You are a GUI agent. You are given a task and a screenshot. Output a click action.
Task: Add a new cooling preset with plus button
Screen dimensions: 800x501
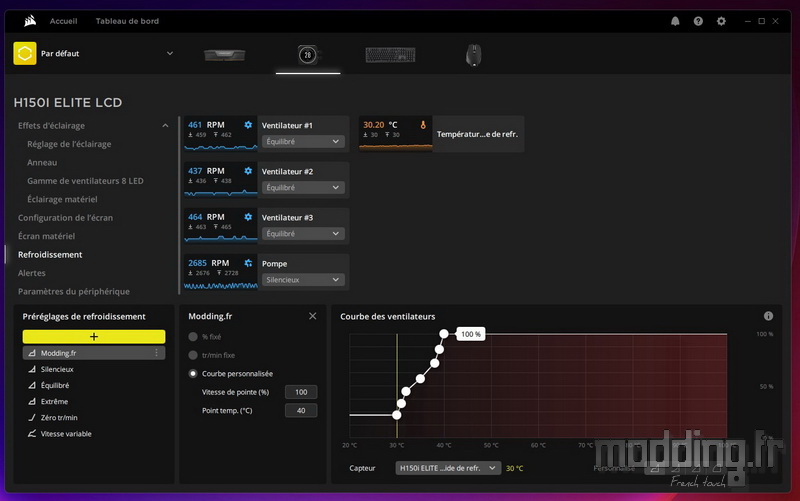94,336
